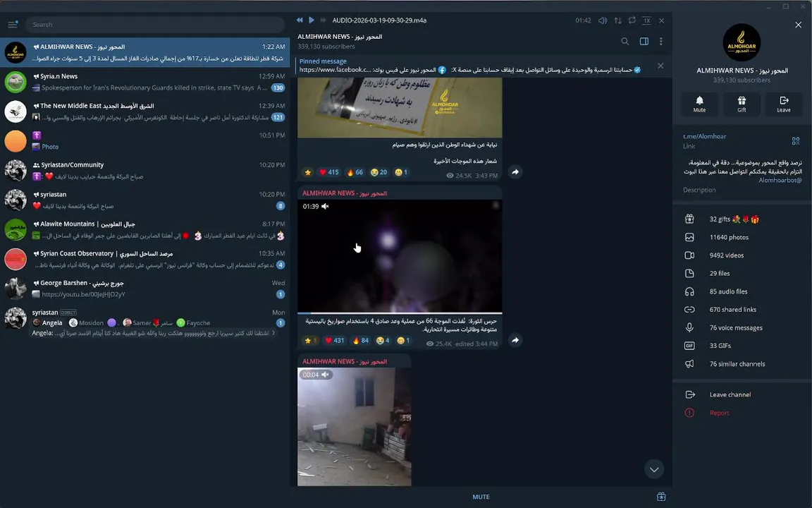Open 29 files shared media
The image size is (812, 508).
point(742,273)
